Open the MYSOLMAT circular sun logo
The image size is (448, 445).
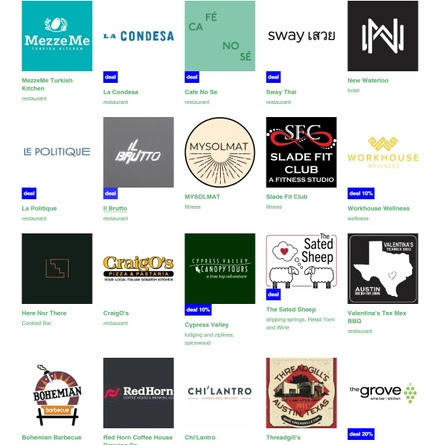(x=220, y=152)
